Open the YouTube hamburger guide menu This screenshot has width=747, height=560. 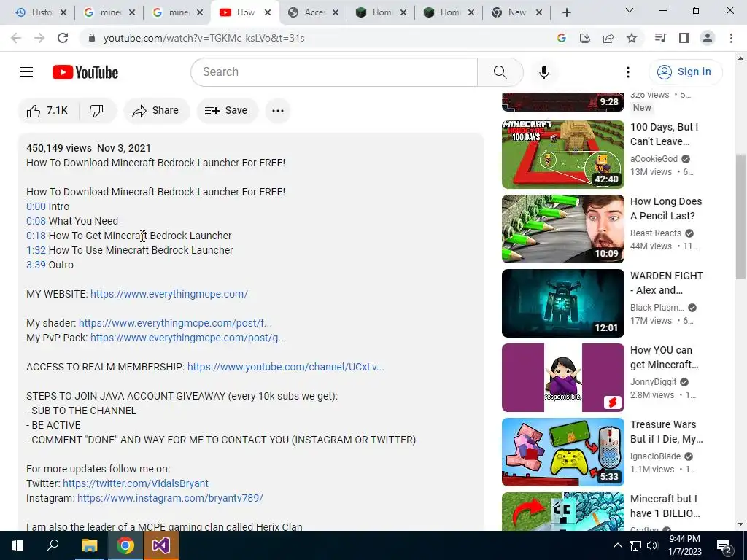pyautogui.click(x=26, y=72)
